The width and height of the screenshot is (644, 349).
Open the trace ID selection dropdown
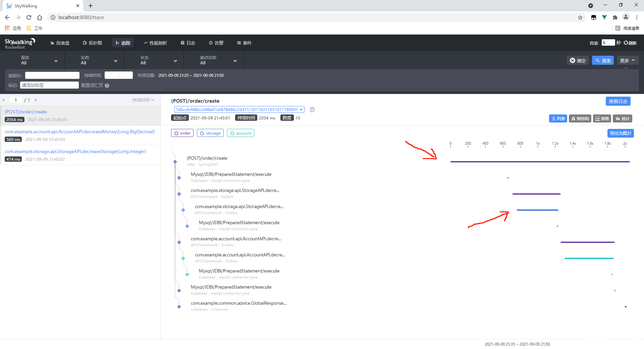pyautogui.click(x=239, y=109)
